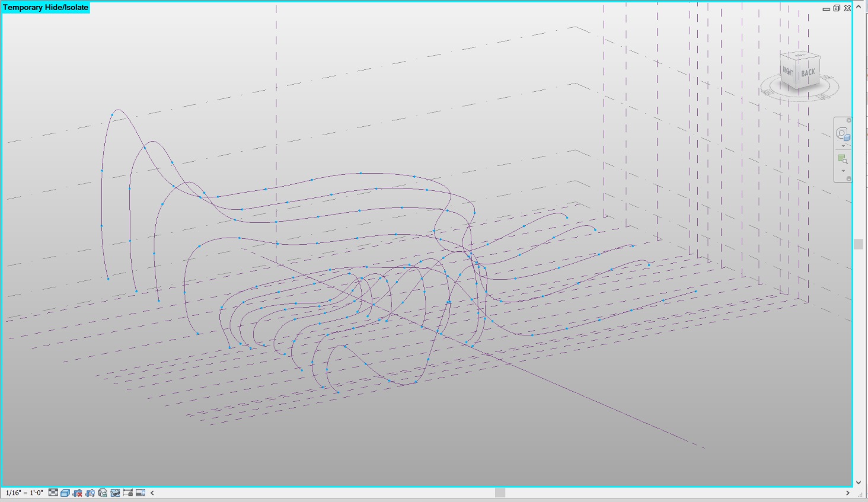Select the Zoom in Region tool
The height and width of the screenshot is (502, 868).
coord(842,158)
